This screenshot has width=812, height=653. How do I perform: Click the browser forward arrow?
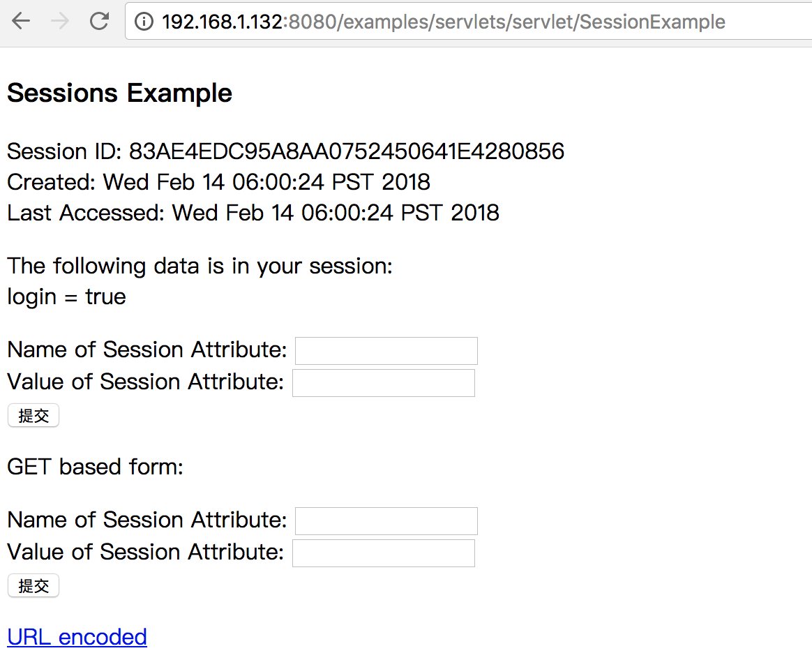(61, 22)
